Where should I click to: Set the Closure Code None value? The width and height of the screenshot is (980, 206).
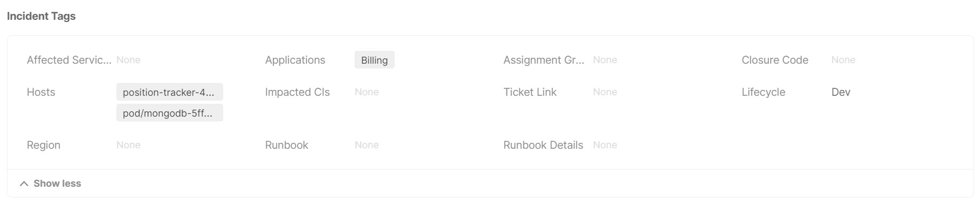tap(843, 60)
